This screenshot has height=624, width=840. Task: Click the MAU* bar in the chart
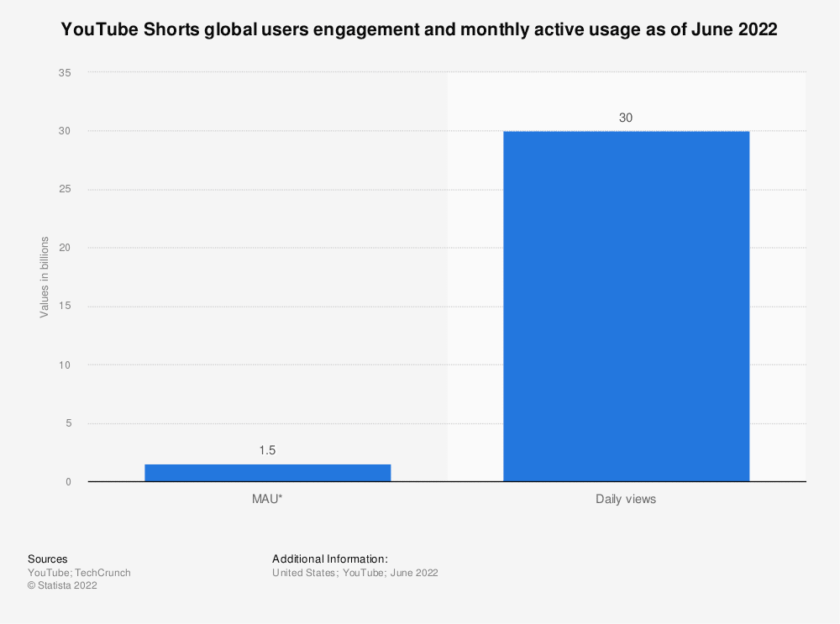[x=268, y=473]
